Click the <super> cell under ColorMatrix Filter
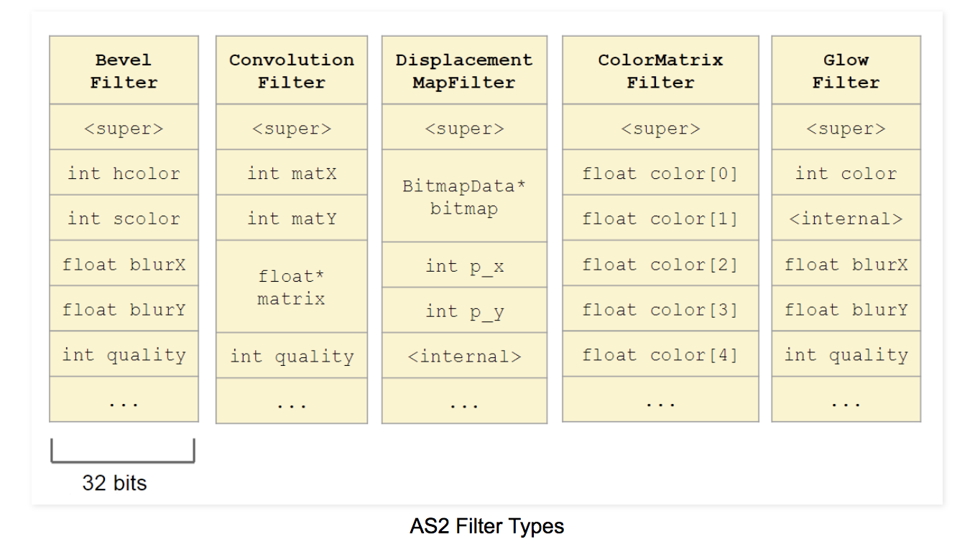Viewport: 980px width, 552px height. coord(660,129)
